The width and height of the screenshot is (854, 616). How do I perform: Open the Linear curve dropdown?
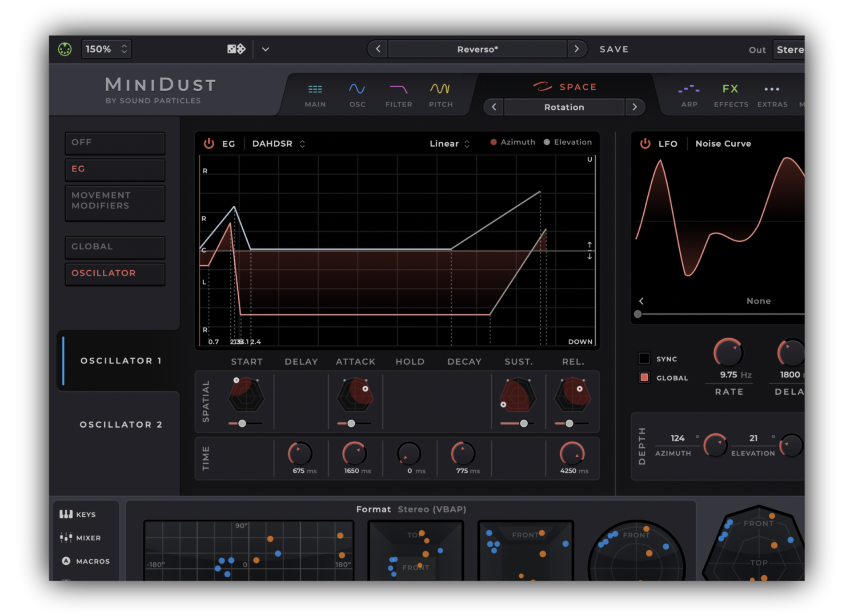[449, 144]
